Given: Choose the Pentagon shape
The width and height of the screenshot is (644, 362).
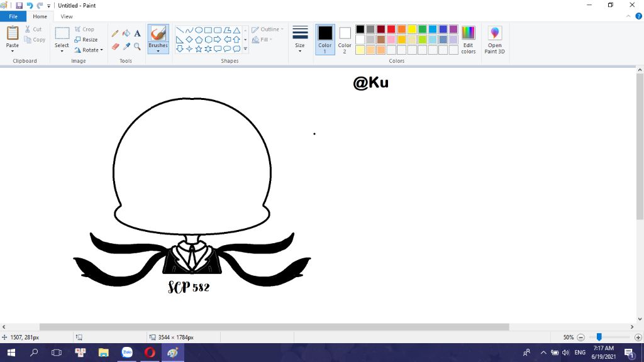Looking at the screenshot, I should (198, 40).
